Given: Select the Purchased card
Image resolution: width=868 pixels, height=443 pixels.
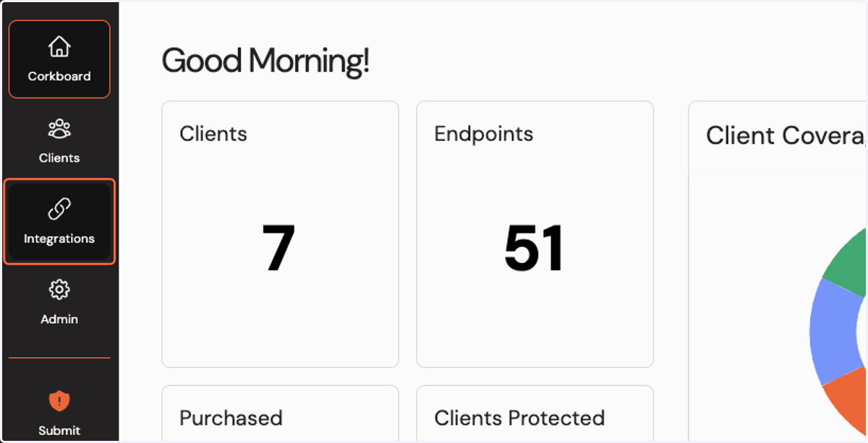Looking at the screenshot, I should 280,413.
